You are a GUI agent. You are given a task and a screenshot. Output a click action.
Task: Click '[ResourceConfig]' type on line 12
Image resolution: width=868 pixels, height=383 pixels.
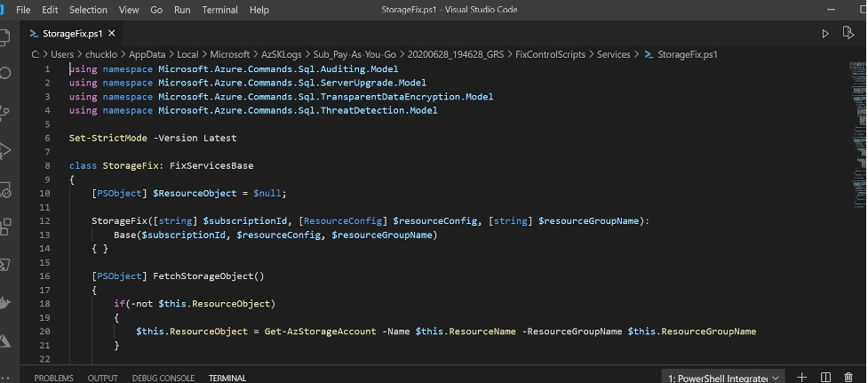click(x=343, y=221)
